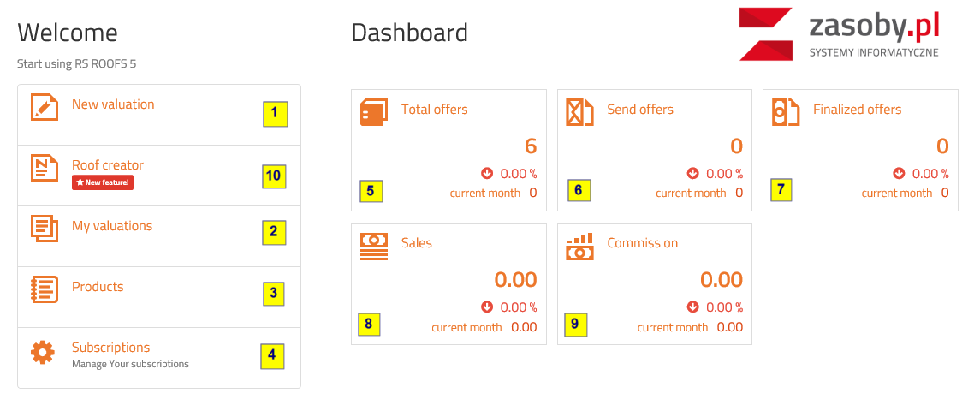Click the zasoby.pl logo

840,33
